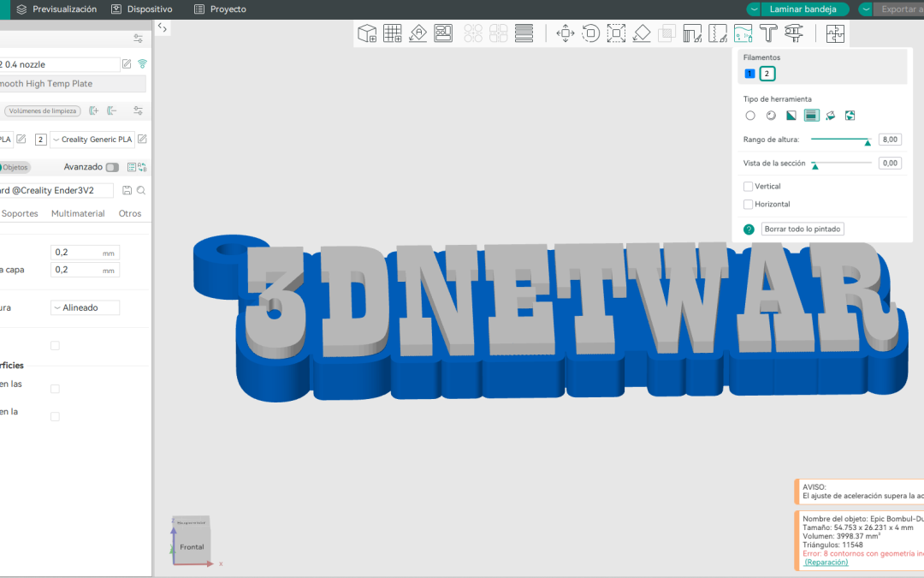The width and height of the screenshot is (924, 578).
Task: Click the Split to objects icon
Action: [x=473, y=33]
